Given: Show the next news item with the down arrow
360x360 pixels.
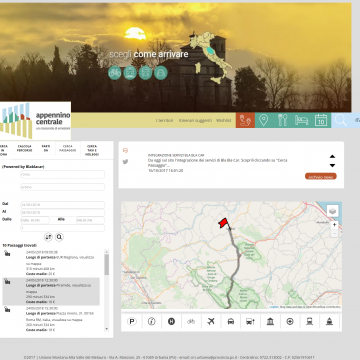Looking at the screenshot, I should click(332, 165).
